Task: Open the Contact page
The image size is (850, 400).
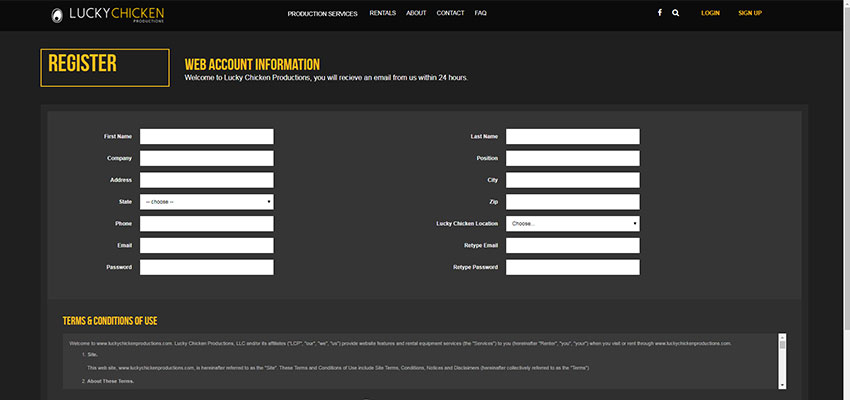Action: tap(450, 13)
